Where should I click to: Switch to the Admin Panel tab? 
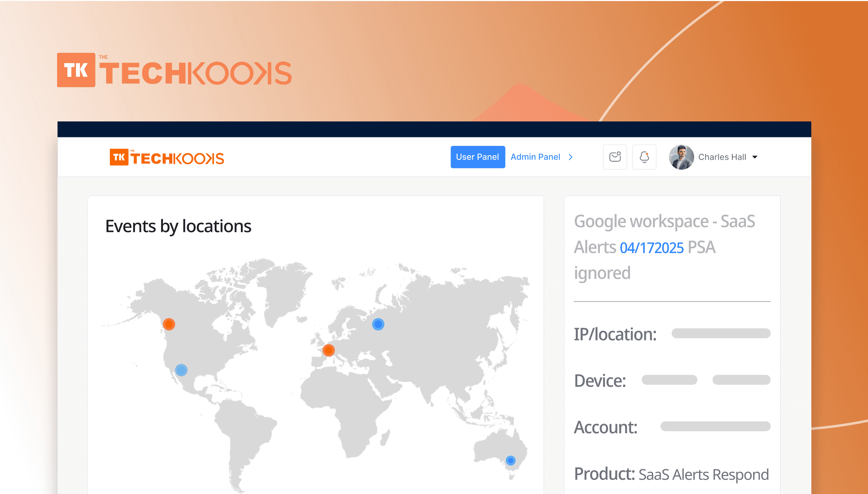tap(535, 157)
